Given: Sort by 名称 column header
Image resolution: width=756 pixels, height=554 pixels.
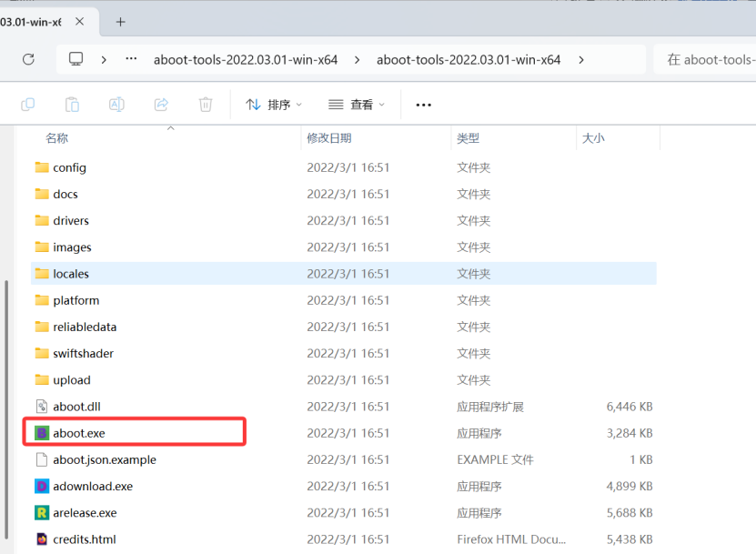Looking at the screenshot, I should click(x=57, y=138).
